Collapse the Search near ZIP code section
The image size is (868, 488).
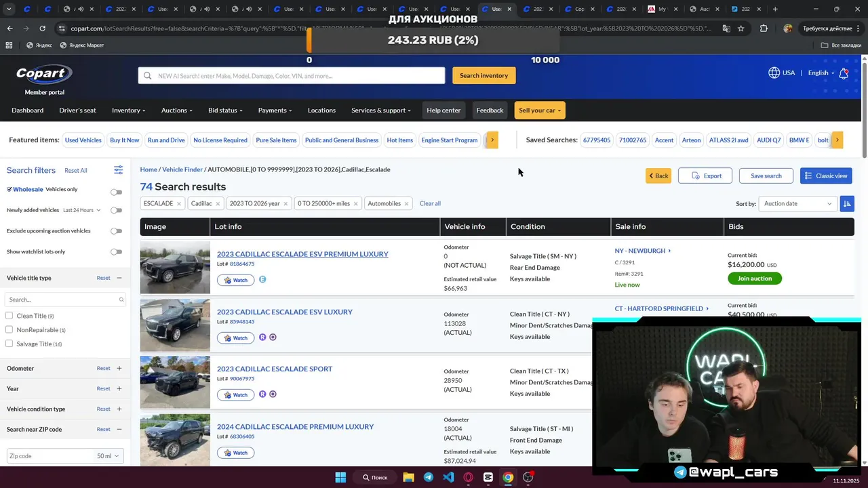point(119,429)
